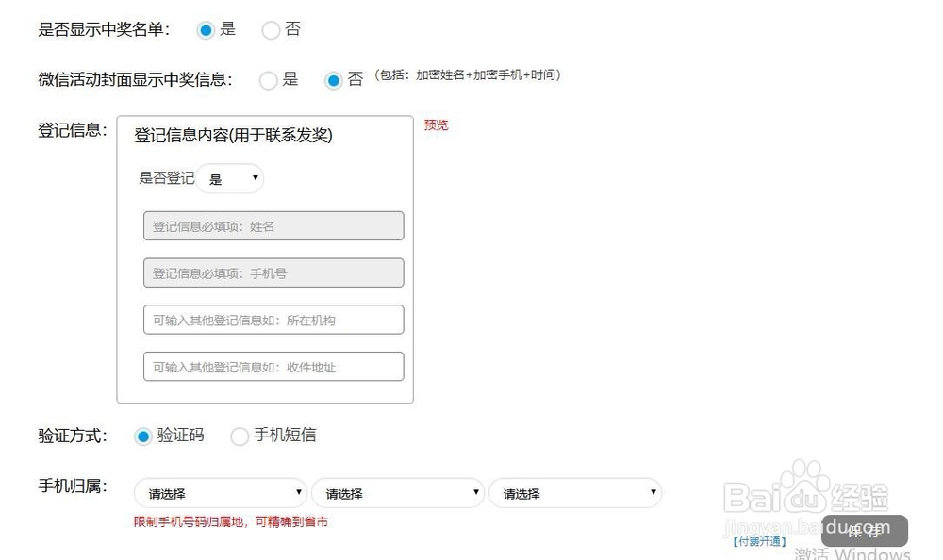Open the first 请选择 selector under 手机归属

click(x=219, y=492)
